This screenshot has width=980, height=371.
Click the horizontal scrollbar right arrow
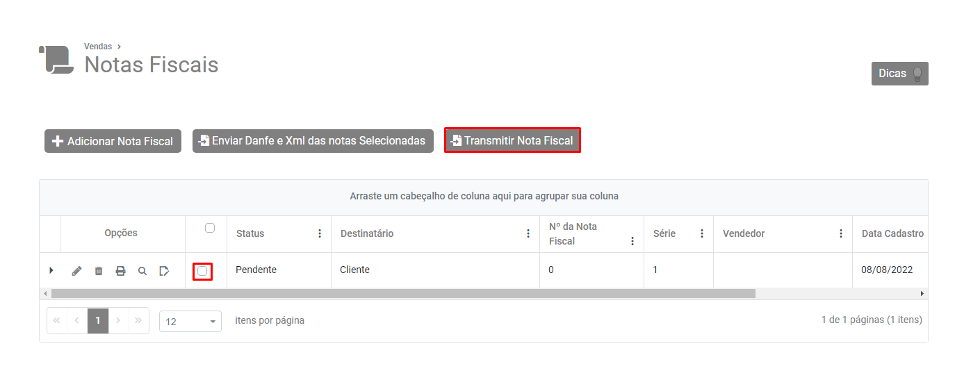pyautogui.click(x=922, y=294)
